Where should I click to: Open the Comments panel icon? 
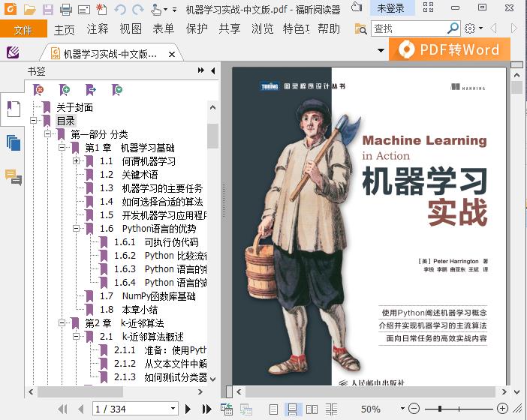click(x=14, y=177)
